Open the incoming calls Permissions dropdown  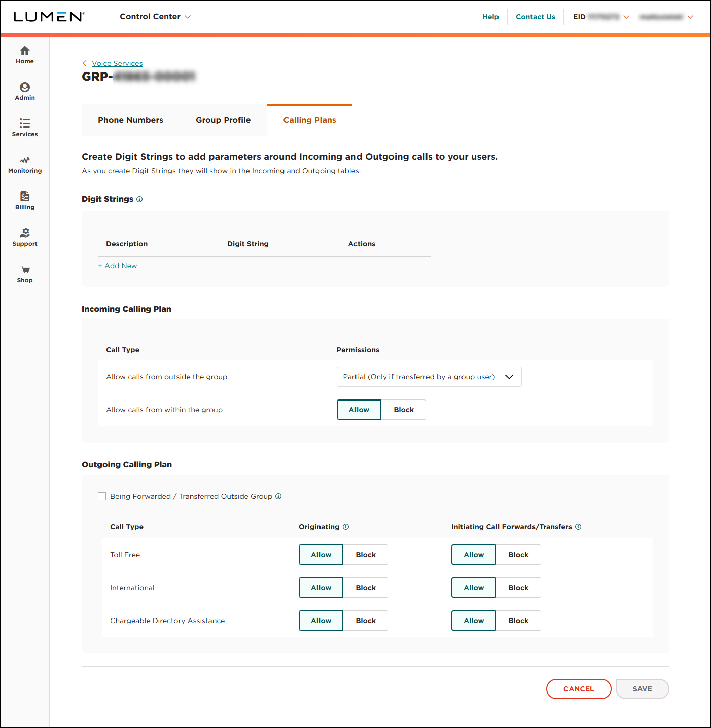click(x=429, y=377)
